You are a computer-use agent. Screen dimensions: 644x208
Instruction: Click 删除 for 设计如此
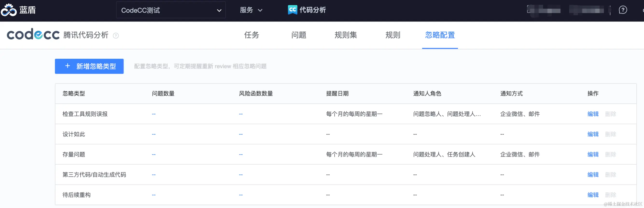pos(610,134)
